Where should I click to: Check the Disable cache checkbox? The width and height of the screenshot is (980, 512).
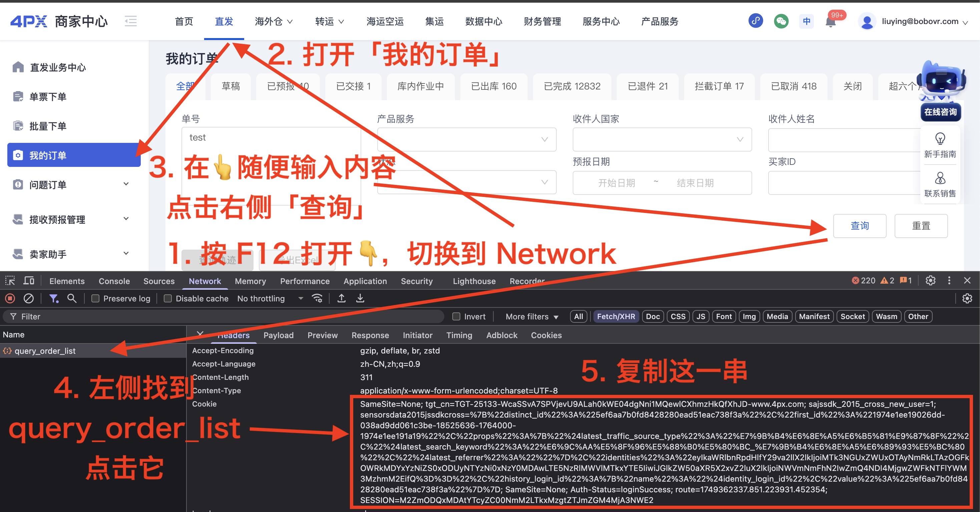[x=168, y=298]
